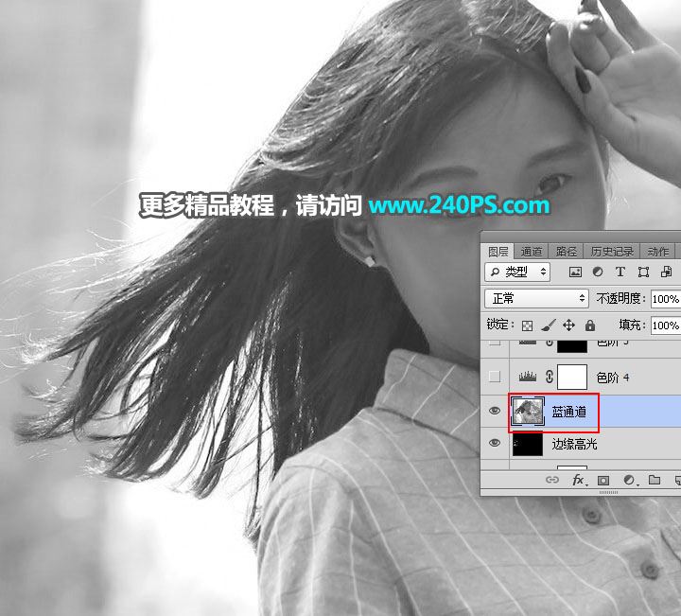Create new adjustment layer from panel bottom

629,480
